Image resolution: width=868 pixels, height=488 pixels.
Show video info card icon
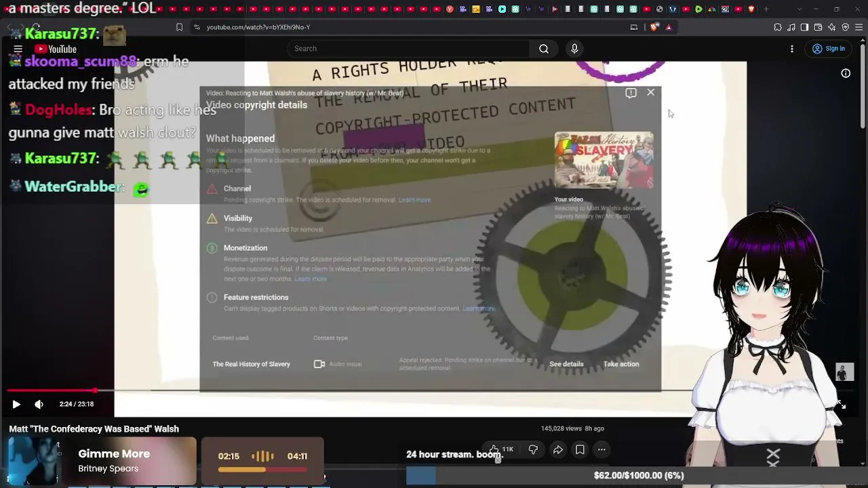tap(846, 73)
